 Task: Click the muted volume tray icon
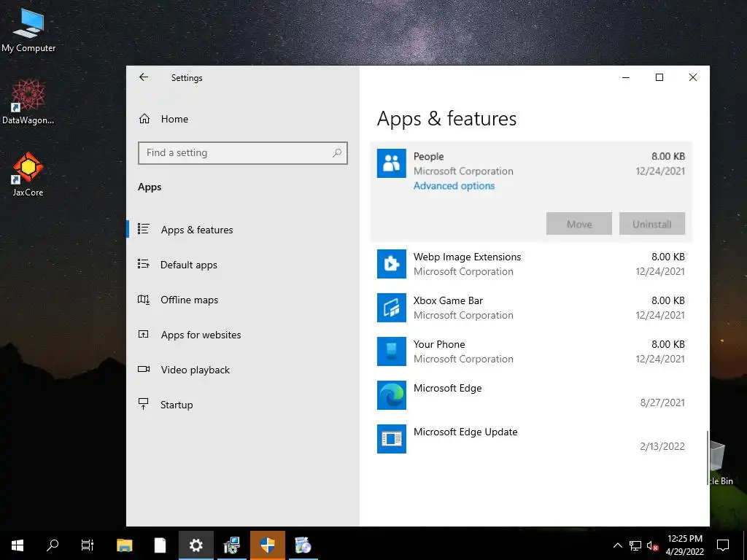coord(653,545)
